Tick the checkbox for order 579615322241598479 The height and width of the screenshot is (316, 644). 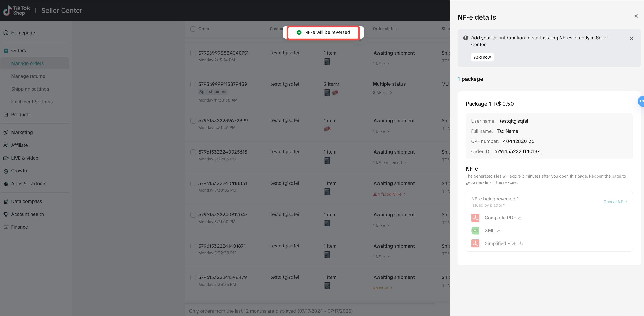193,278
